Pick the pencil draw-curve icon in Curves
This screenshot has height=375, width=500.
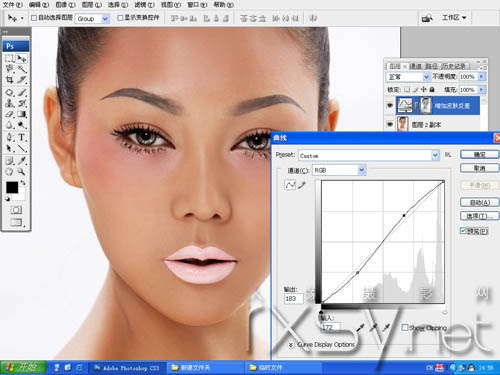click(x=302, y=185)
